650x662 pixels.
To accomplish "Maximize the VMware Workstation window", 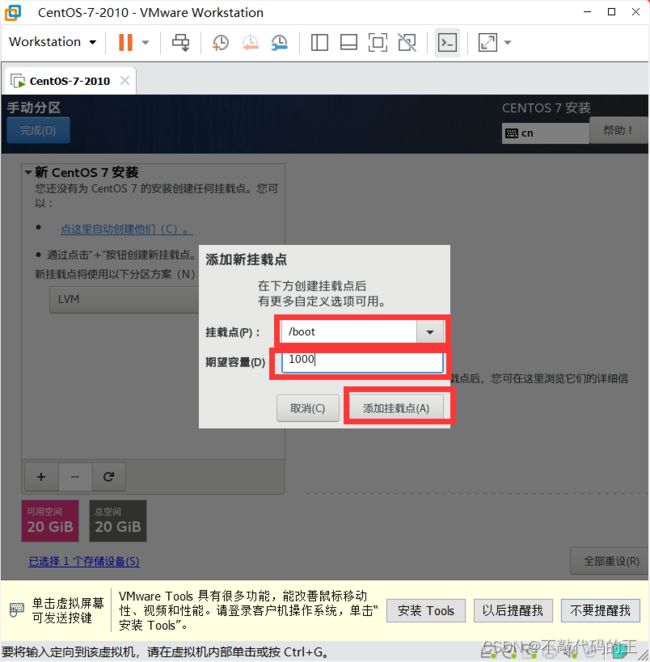I will [611, 12].
